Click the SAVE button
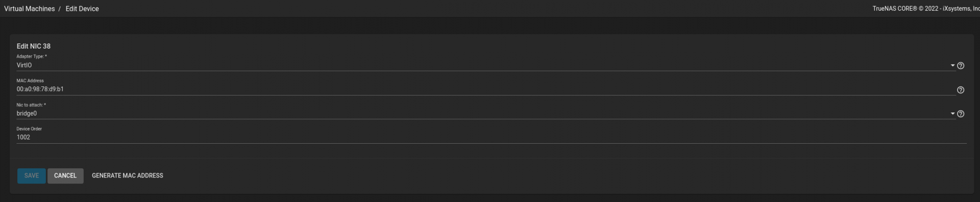Image resolution: width=980 pixels, height=202 pixels. tap(32, 175)
